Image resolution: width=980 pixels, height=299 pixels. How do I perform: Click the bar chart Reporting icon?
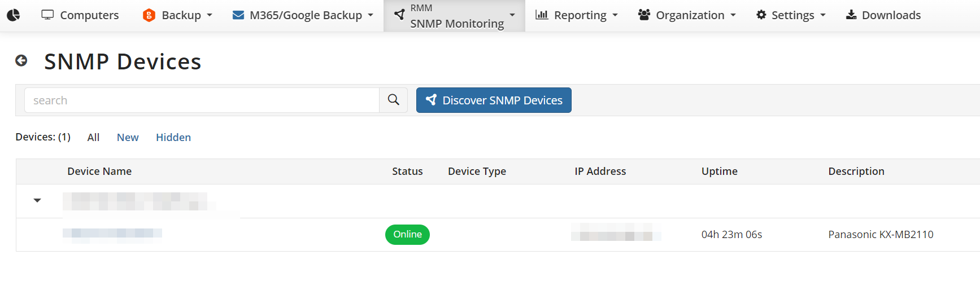coord(542,15)
